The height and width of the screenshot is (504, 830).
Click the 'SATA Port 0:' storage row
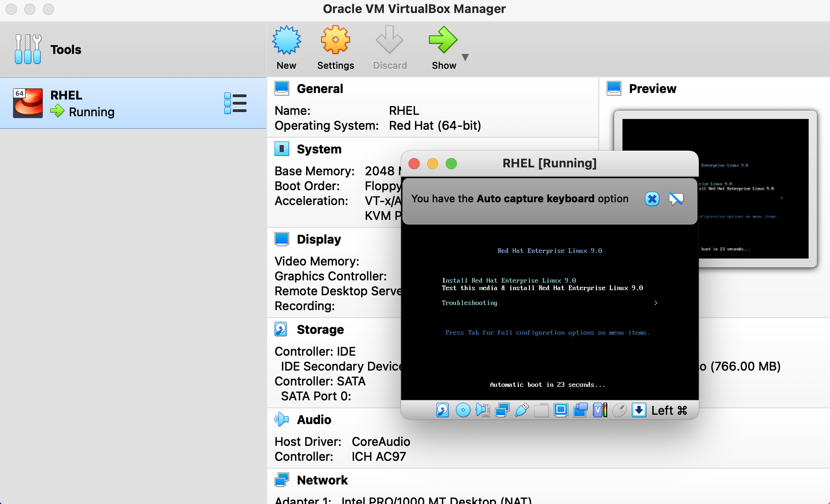(316, 396)
